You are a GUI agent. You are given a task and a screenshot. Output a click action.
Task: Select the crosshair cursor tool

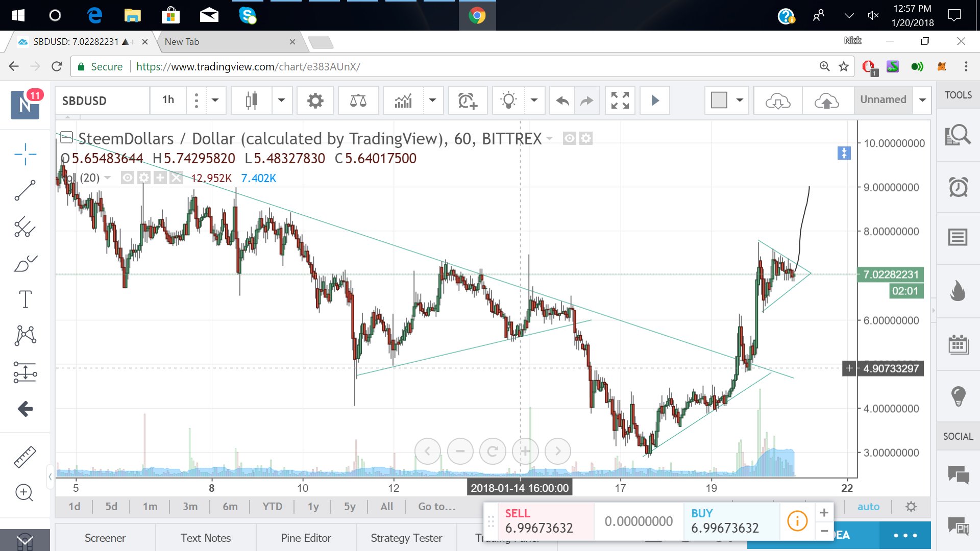25,154
